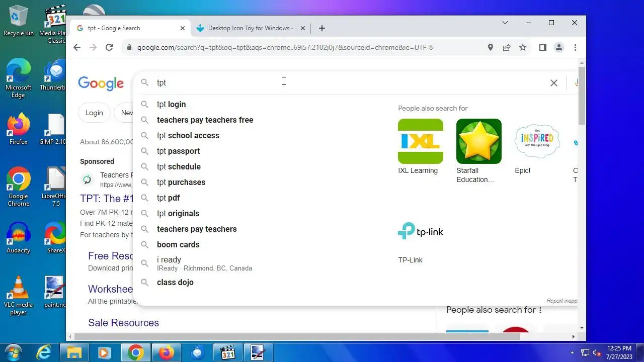Open Recycle Bin on the desktop
The image size is (644, 362).
point(19,21)
